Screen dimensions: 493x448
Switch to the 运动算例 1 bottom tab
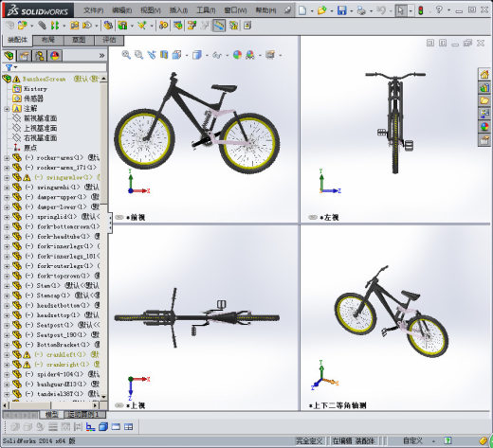tap(84, 414)
